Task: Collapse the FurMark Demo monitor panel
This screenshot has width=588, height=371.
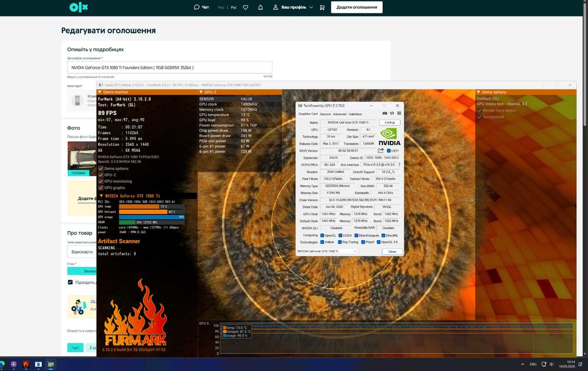Action: pos(100,92)
